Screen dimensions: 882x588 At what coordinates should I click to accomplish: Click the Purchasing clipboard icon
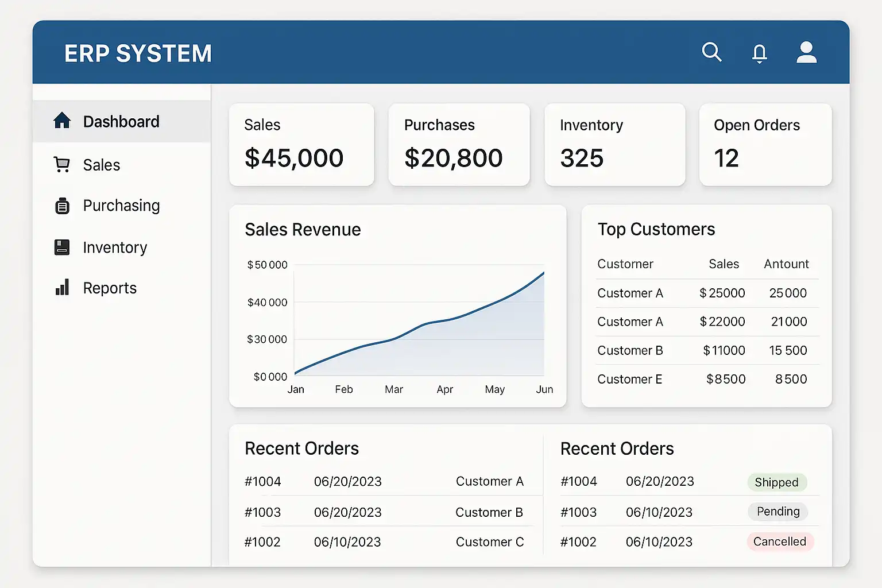(x=62, y=206)
